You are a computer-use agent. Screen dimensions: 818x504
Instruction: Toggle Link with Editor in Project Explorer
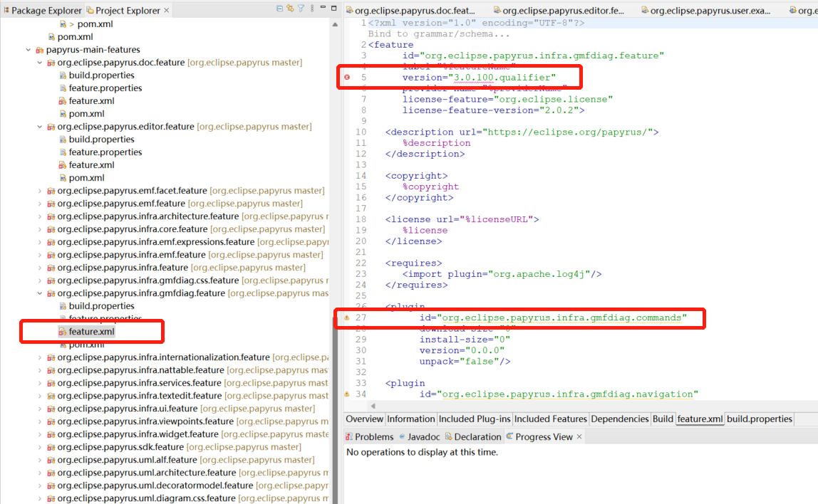pos(290,9)
